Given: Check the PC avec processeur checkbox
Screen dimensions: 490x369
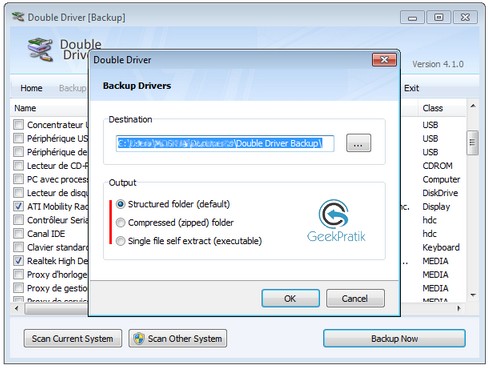Looking at the screenshot, I should tap(18, 179).
